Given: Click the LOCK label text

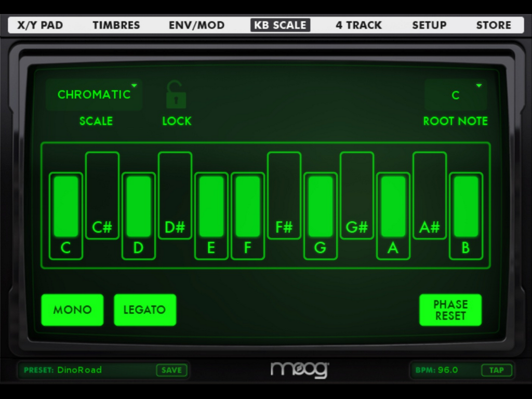Looking at the screenshot, I should coord(177,121).
